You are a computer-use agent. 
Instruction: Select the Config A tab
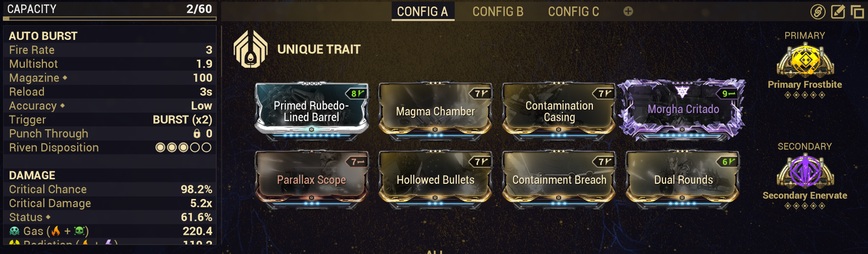422,12
